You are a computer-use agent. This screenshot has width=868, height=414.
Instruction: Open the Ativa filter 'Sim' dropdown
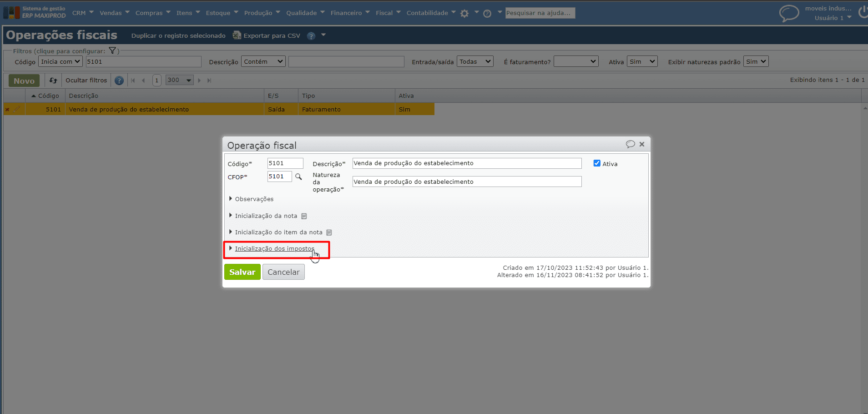(x=642, y=61)
